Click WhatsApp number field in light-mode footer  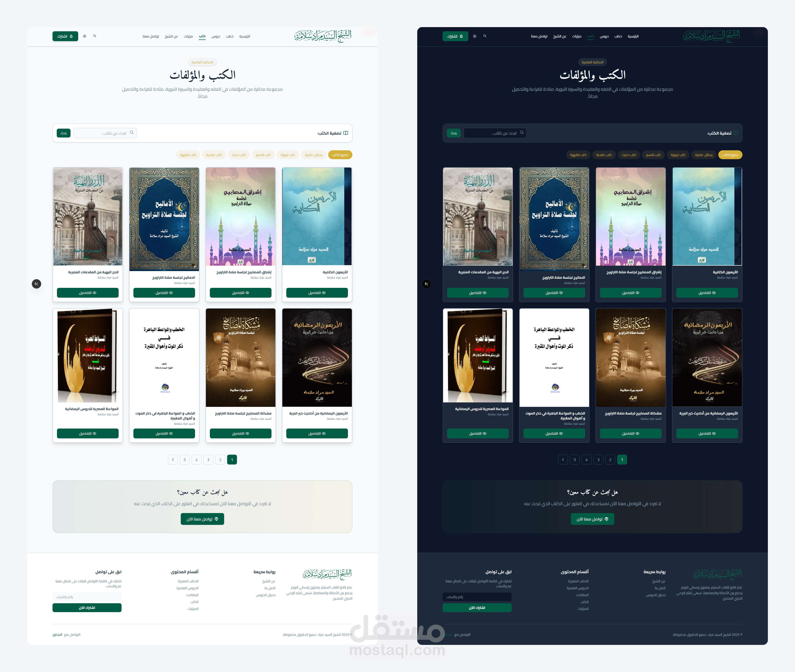click(87, 597)
